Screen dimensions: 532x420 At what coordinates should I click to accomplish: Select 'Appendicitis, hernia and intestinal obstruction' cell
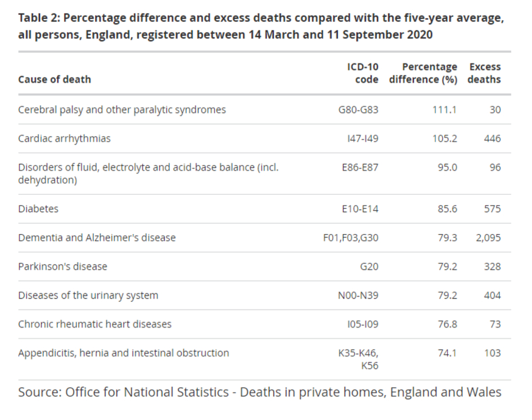pos(124,353)
